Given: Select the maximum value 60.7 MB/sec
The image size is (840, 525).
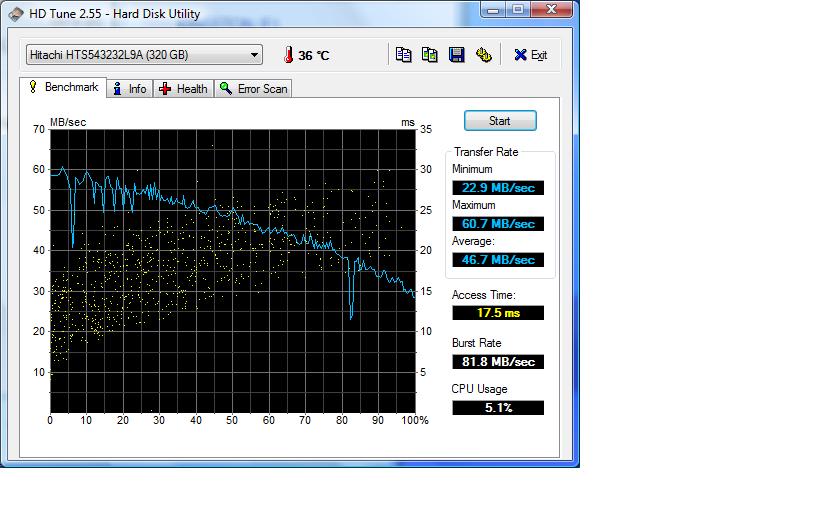Looking at the screenshot, I should pos(498,223).
